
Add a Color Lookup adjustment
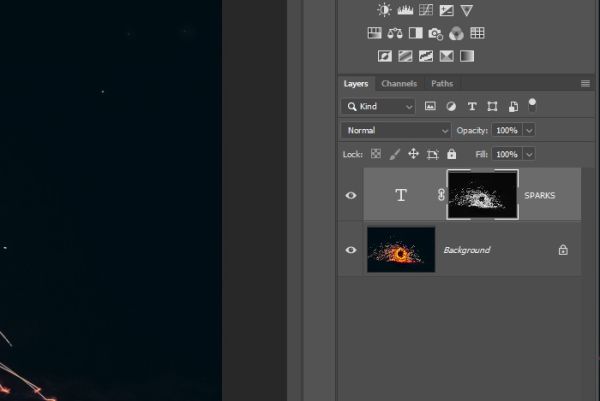pos(477,33)
